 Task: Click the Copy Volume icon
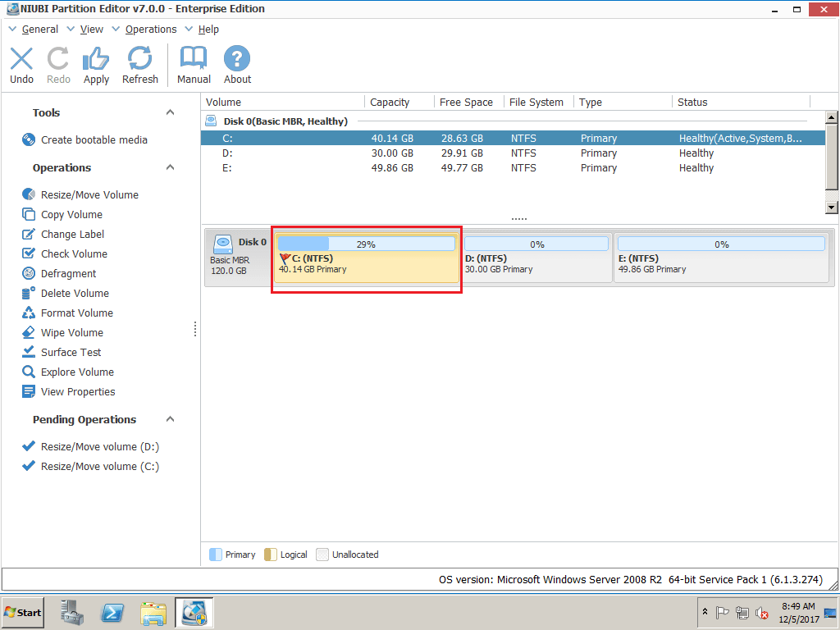(x=29, y=214)
